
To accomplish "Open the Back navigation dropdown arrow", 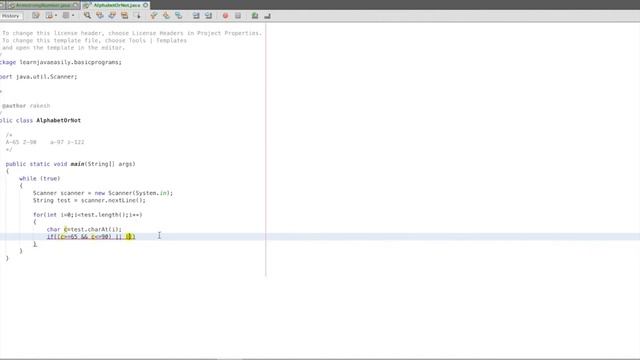I will tap(56, 16).
